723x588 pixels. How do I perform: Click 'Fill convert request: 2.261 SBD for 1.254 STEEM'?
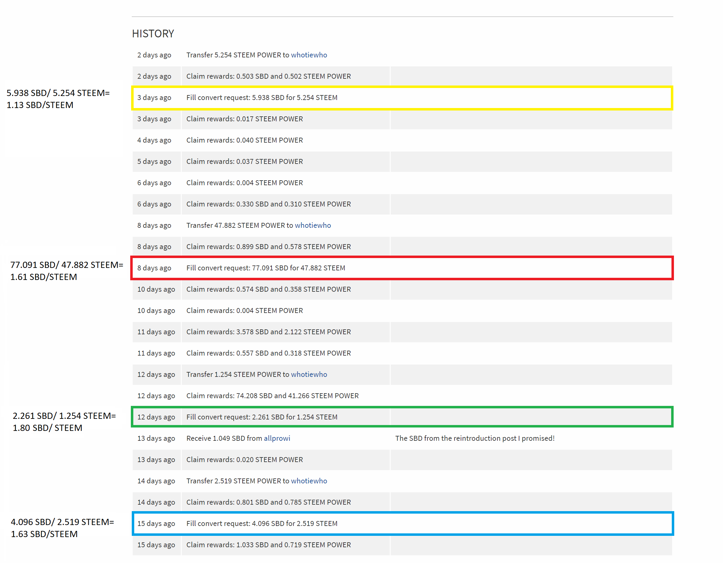(262, 417)
